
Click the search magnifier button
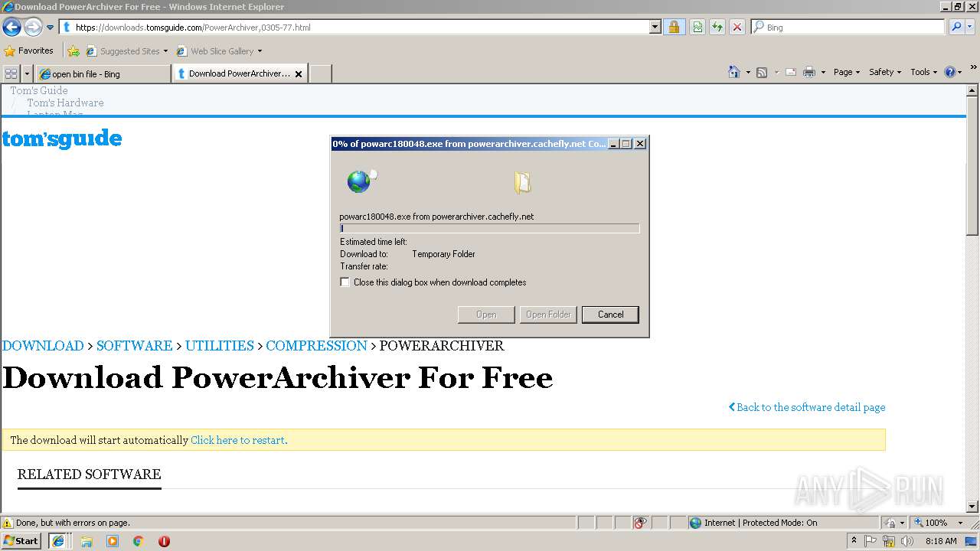955,27
